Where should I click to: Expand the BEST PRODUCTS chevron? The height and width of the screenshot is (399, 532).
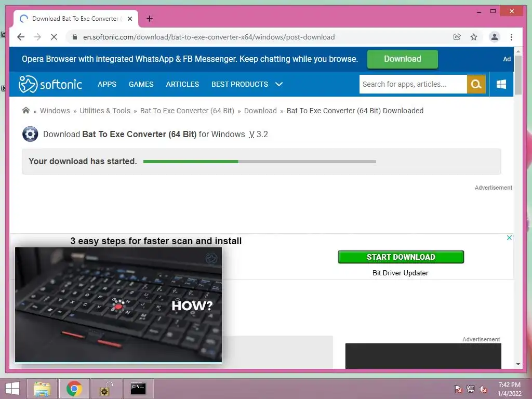[x=279, y=84]
